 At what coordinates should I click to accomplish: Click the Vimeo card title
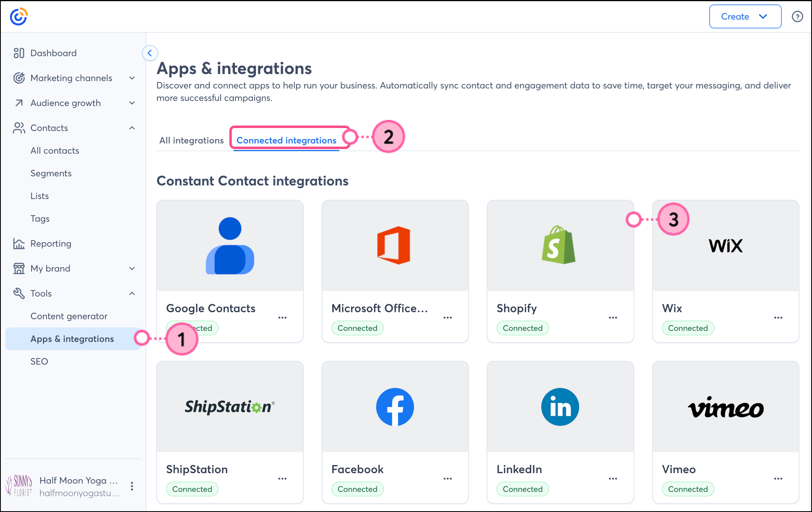(x=679, y=469)
